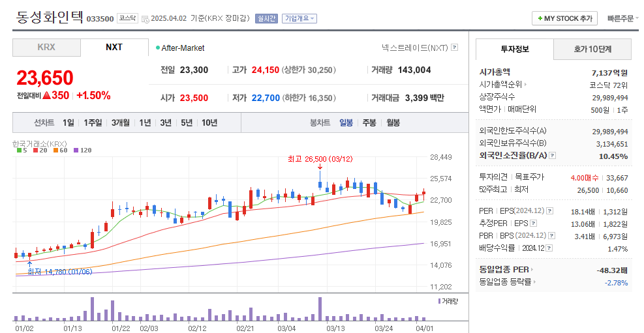Click the 투자의견 link

[493, 177]
